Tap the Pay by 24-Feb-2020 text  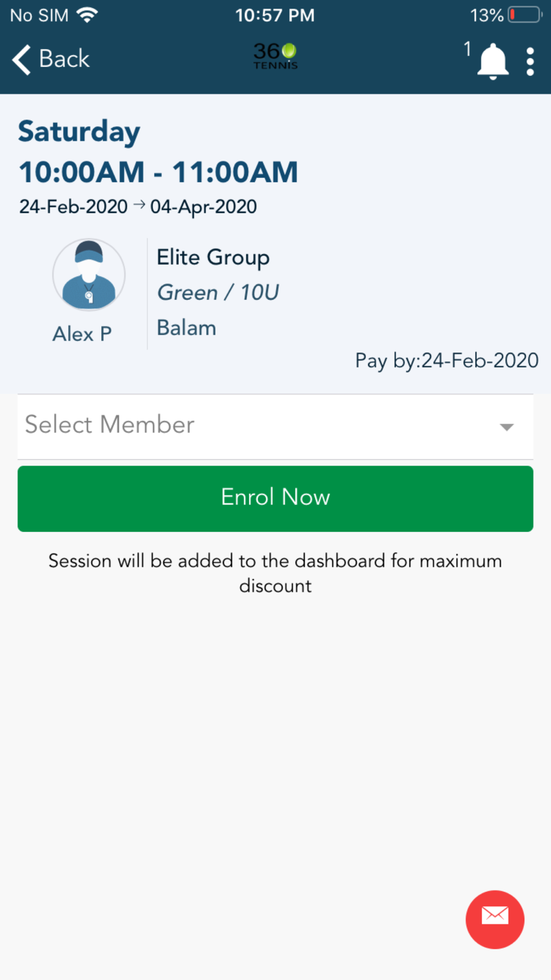coord(447,361)
